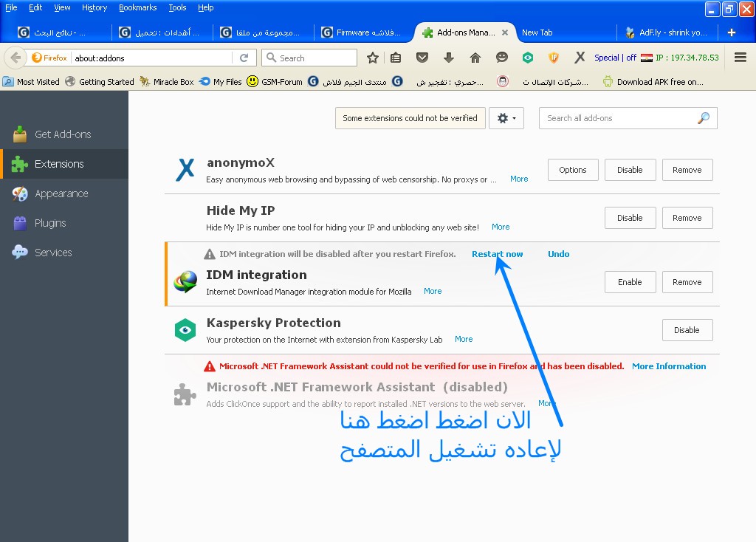
Task: Click the Pocket icon in toolbar
Action: click(x=422, y=58)
